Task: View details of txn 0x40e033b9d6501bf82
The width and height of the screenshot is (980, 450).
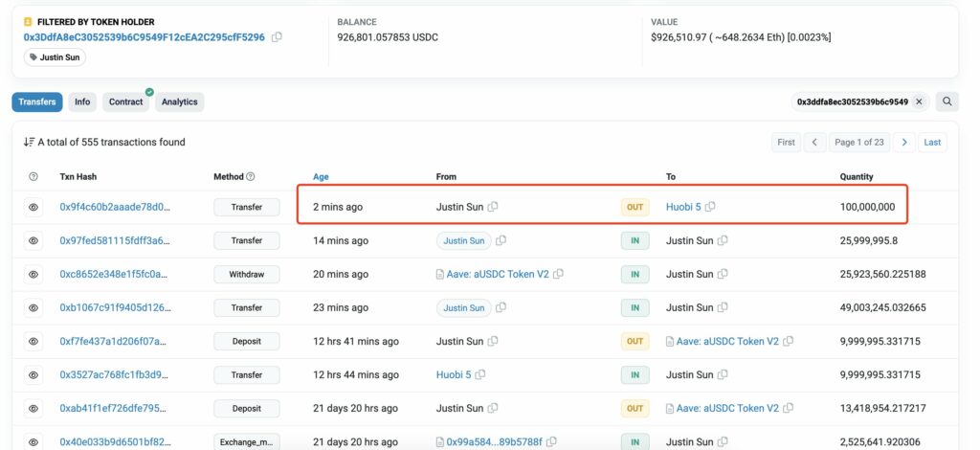Action: (33, 442)
